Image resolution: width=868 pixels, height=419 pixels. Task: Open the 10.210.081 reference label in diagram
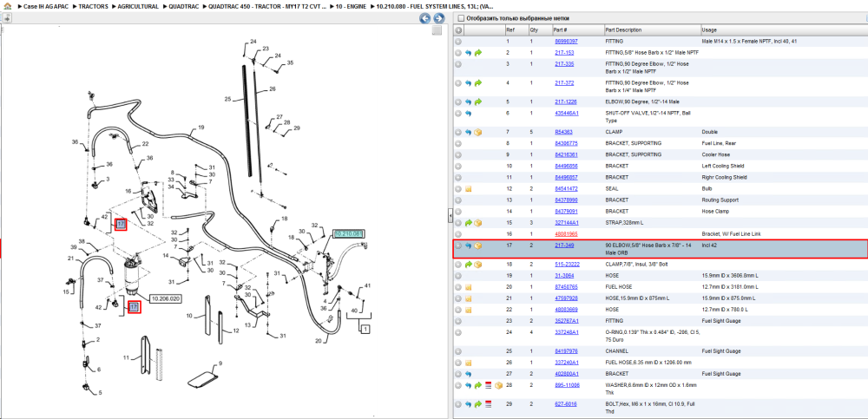(x=349, y=233)
